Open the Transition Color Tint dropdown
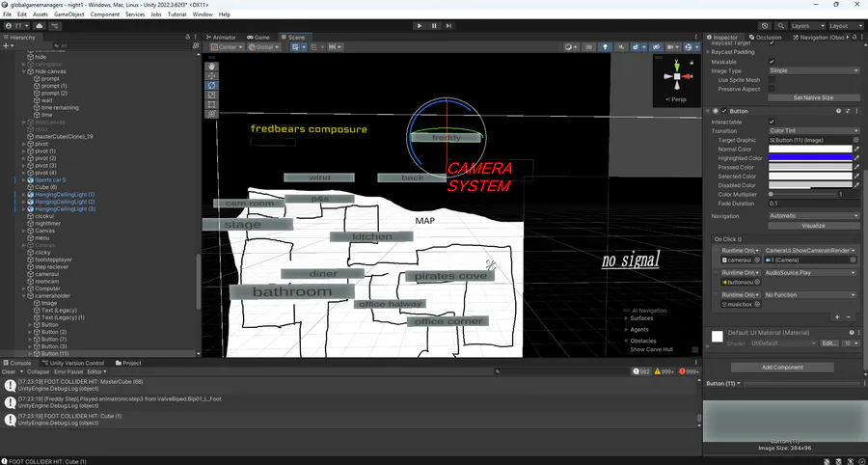The width and height of the screenshot is (868, 465). coord(814,130)
